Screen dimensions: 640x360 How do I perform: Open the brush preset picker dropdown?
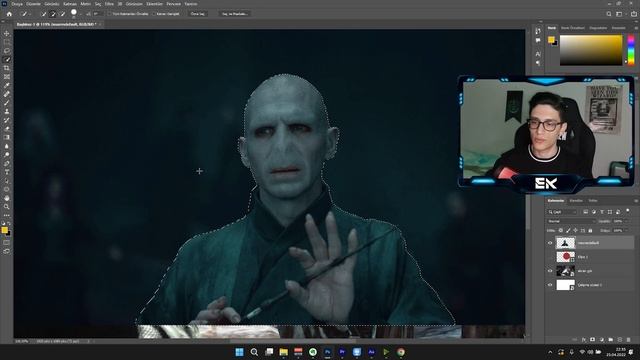point(81,14)
